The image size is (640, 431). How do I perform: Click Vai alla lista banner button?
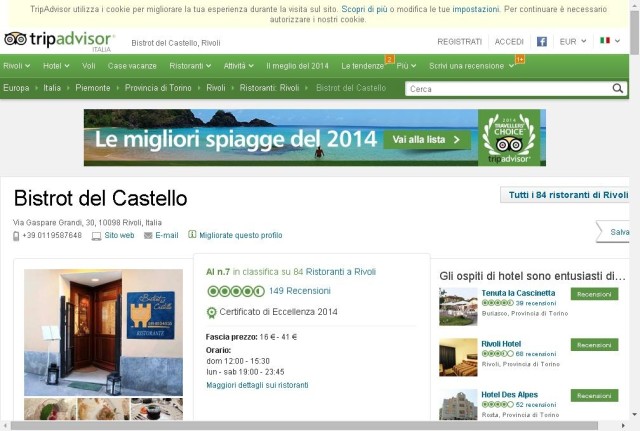tap(427, 140)
